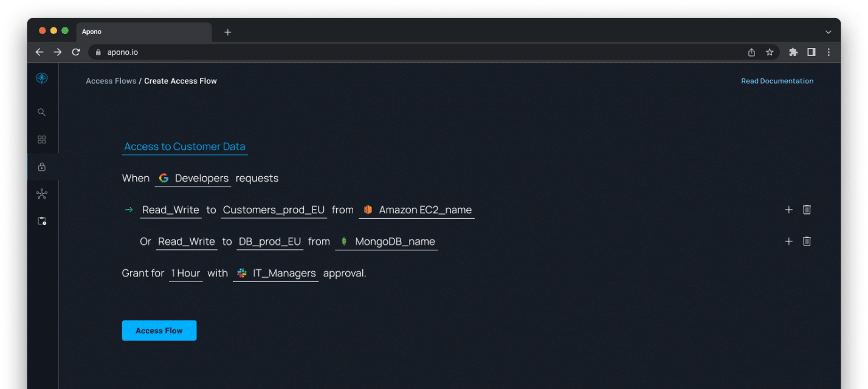Open Access Flows breadcrumb link

111,81
